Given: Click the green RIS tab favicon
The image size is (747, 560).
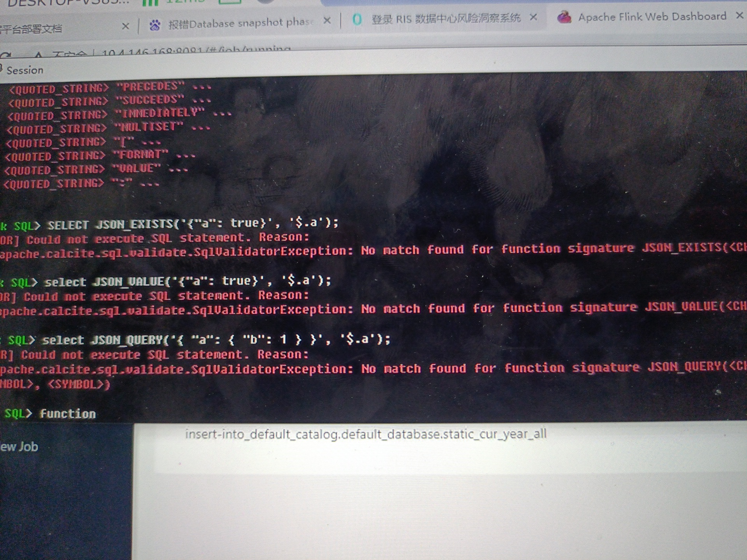Looking at the screenshot, I should pos(357,19).
